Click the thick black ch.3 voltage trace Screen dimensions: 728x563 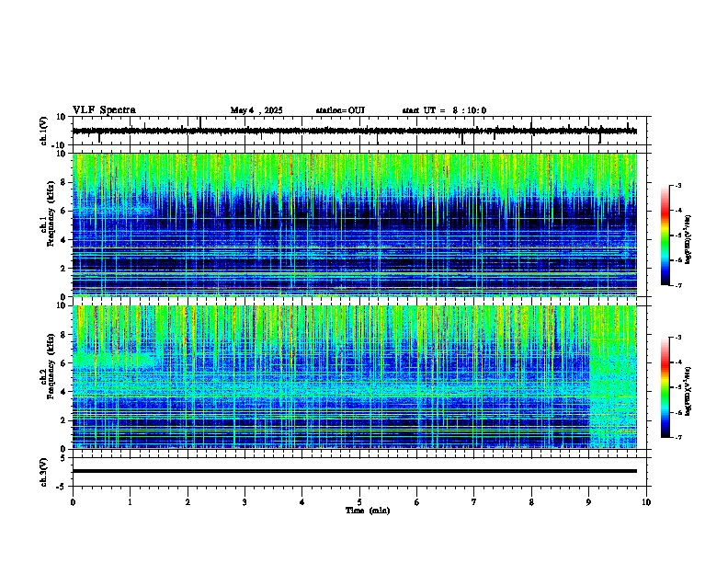pos(355,471)
